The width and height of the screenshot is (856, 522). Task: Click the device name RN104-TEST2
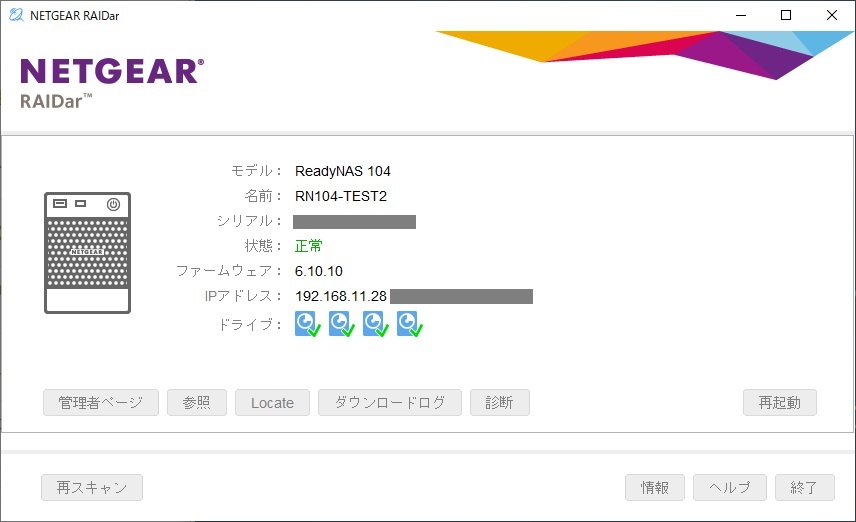pyautogui.click(x=341, y=196)
